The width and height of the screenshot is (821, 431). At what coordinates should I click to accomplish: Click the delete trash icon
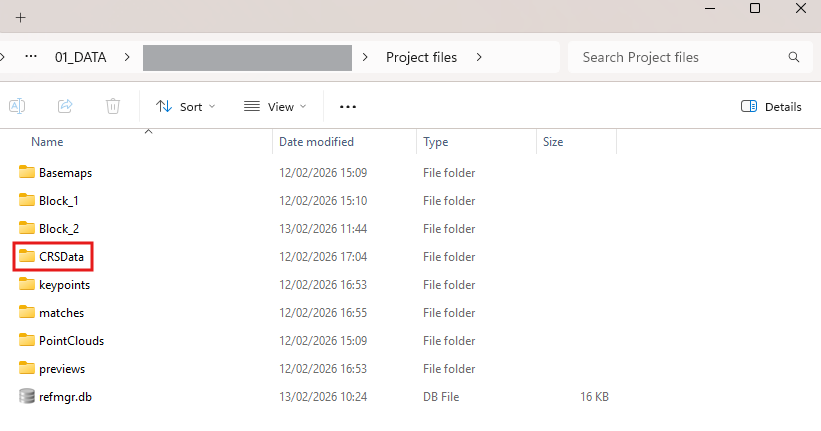(114, 106)
